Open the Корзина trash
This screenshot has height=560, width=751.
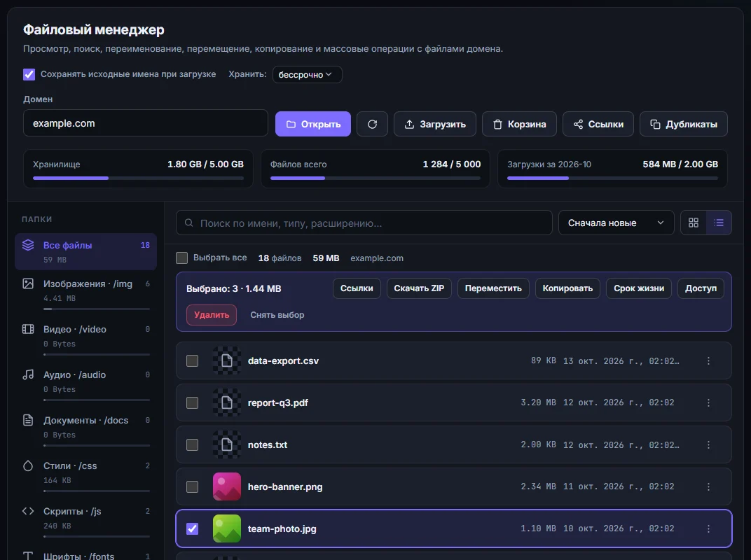(519, 124)
